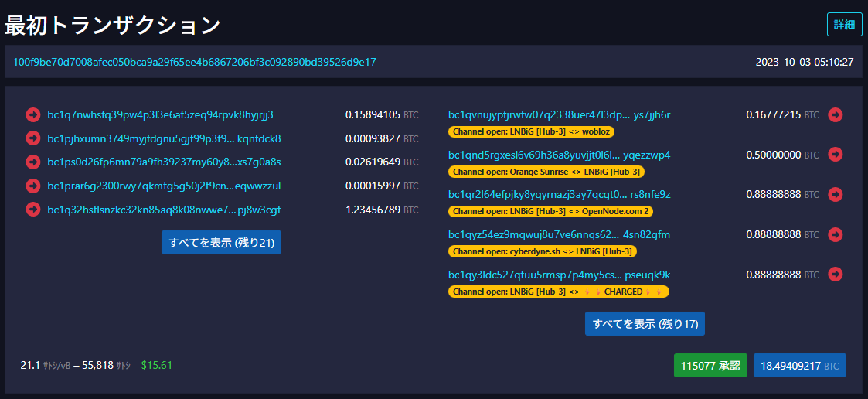Select the cyberdyne.sh channel open label
Screen dimensions: 868x399
[x=543, y=251]
